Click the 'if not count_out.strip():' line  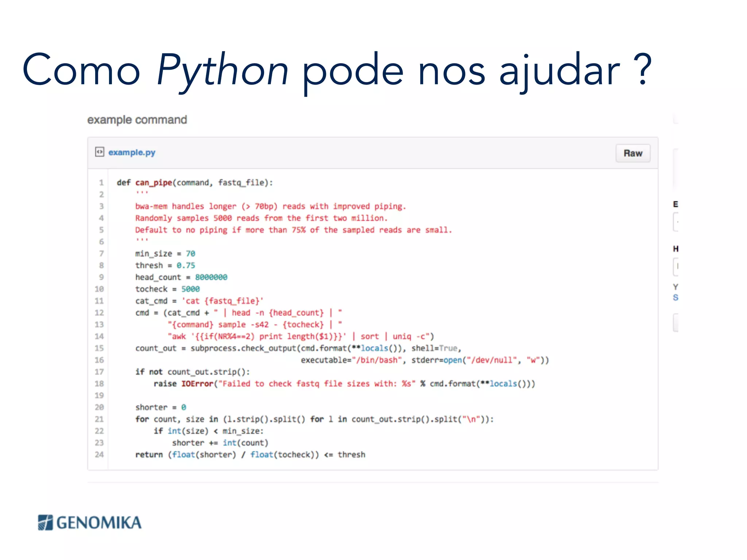pos(193,372)
